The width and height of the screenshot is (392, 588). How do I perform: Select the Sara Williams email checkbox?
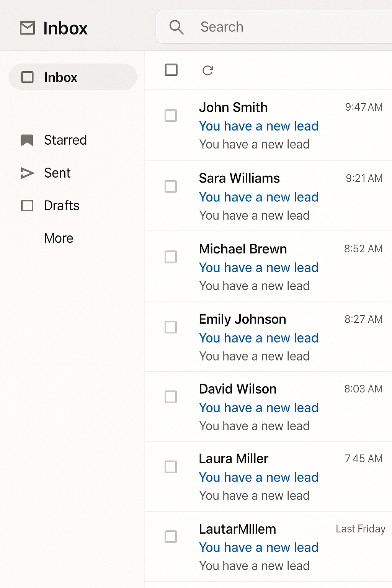point(171,186)
